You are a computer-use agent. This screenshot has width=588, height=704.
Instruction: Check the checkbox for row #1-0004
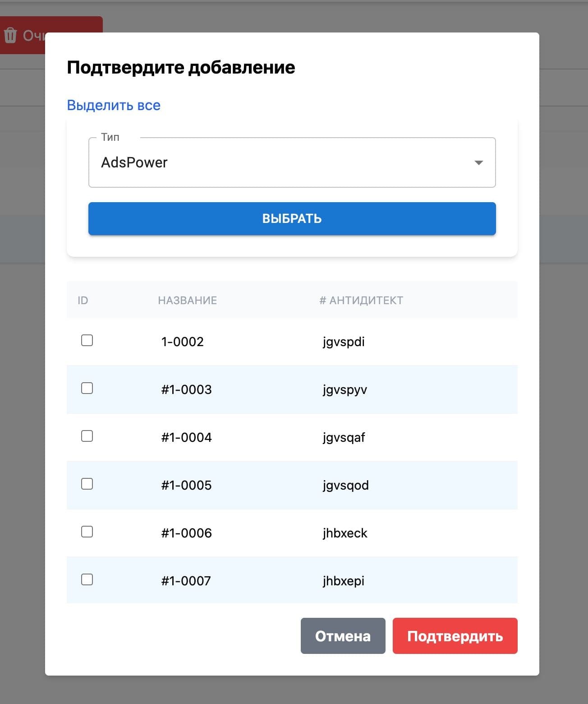pos(87,436)
